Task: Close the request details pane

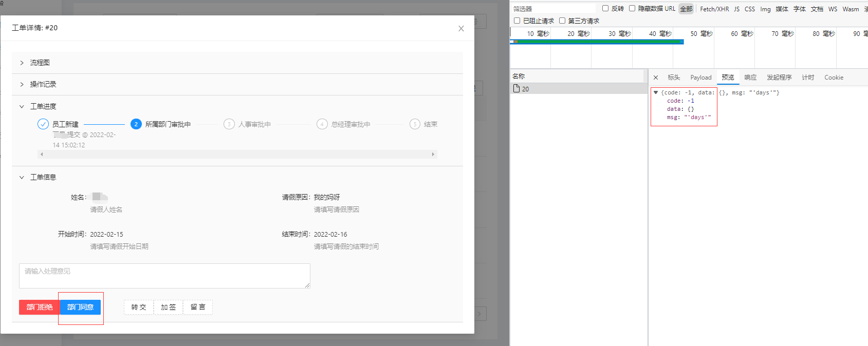Action: point(656,78)
